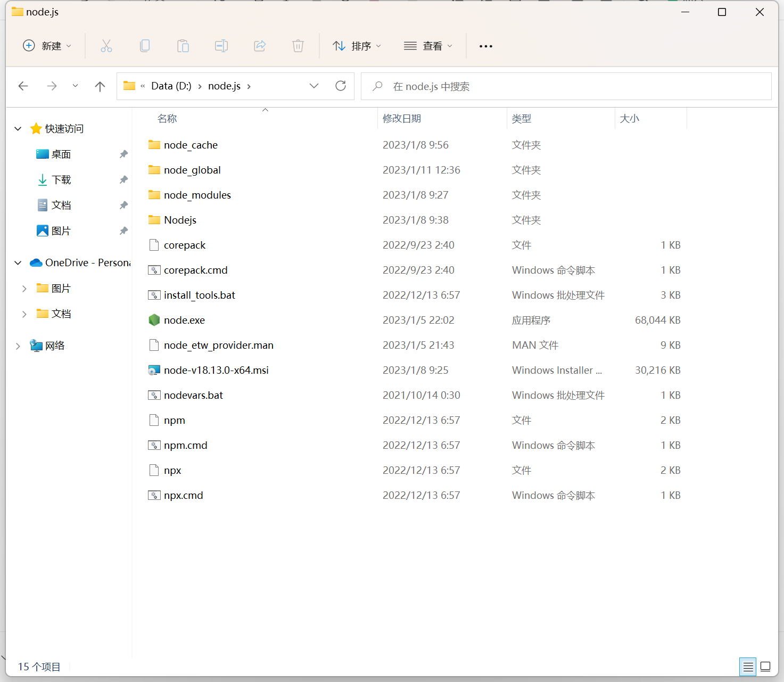Viewport: 784px width, 682px height.
Task: Switch to large thumbnails view in status bar
Action: (x=765, y=667)
